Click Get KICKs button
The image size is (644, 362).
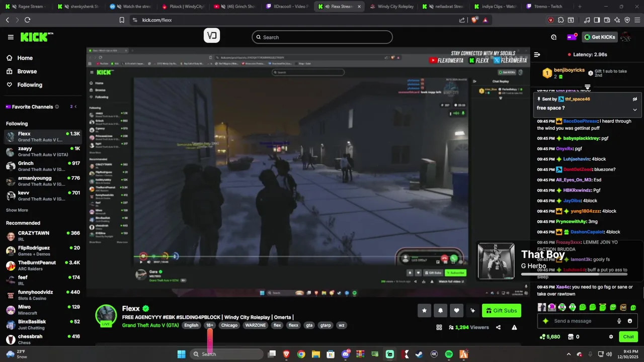pyautogui.click(x=599, y=37)
